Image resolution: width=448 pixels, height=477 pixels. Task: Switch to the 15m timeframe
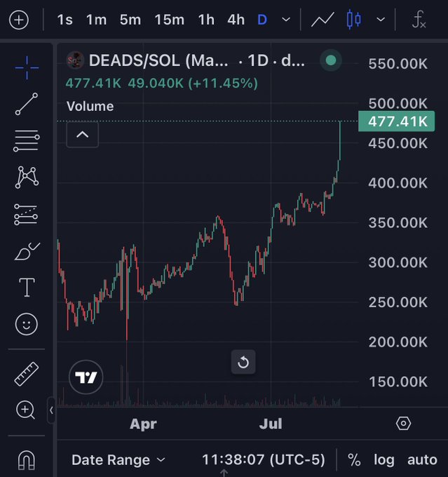point(170,20)
